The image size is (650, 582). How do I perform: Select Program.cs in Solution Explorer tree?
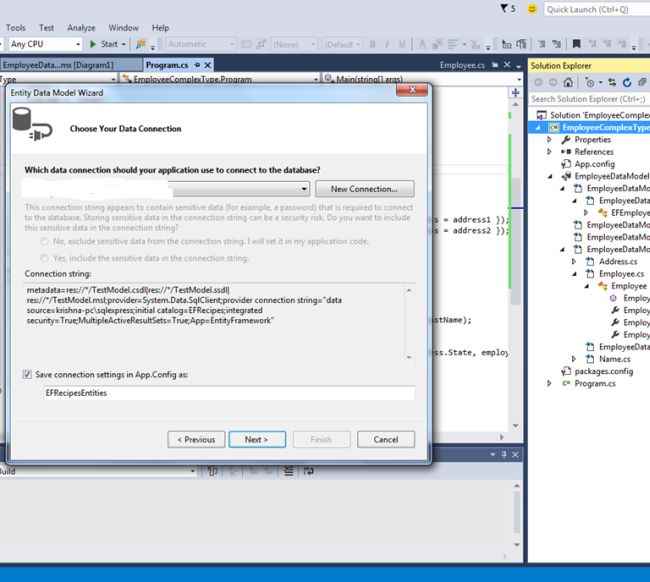pyautogui.click(x=595, y=383)
